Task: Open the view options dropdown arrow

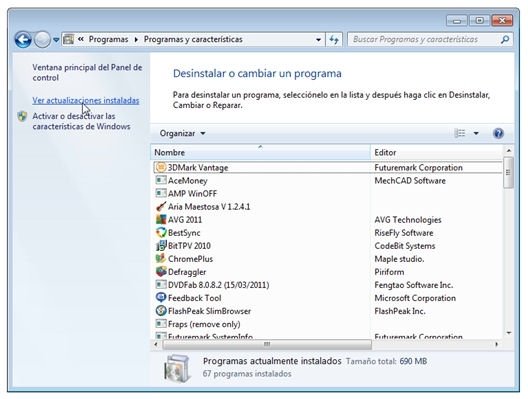Action: click(476, 133)
